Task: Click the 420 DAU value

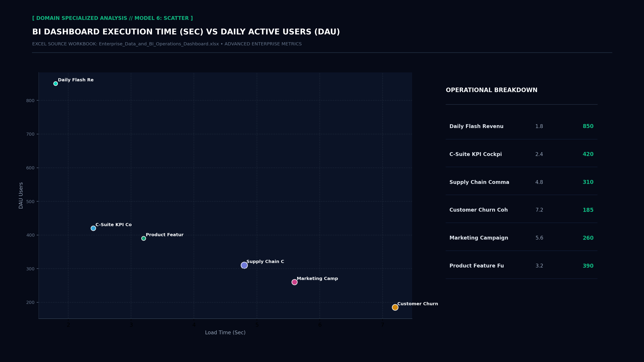Action: coord(588,154)
